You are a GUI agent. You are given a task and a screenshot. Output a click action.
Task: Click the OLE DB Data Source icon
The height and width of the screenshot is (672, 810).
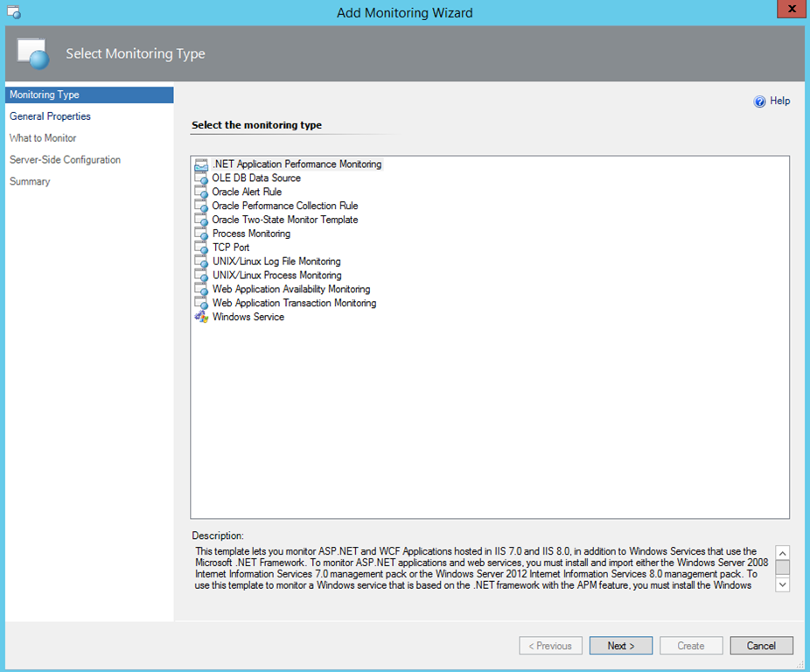coord(201,178)
